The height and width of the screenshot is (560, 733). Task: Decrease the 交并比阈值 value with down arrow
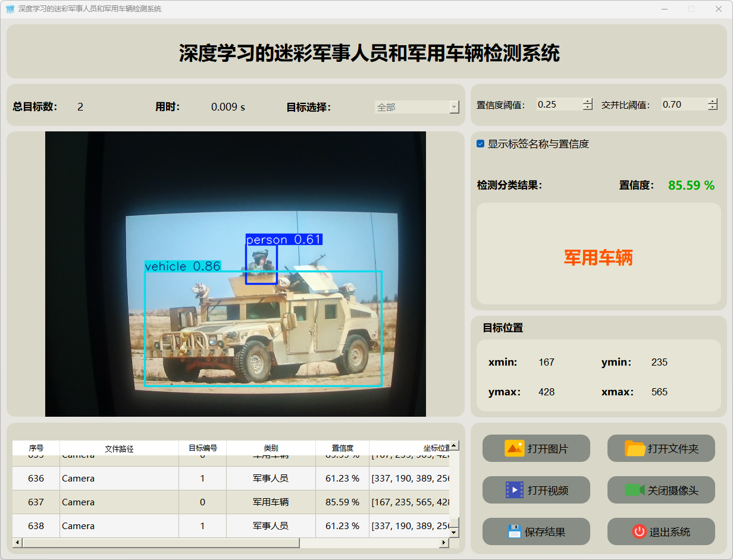coord(713,108)
